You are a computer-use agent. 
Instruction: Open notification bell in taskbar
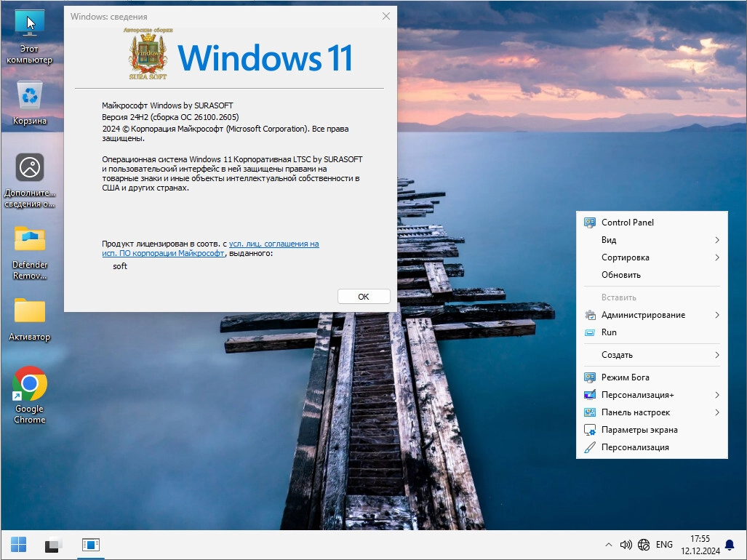pyautogui.click(x=730, y=545)
